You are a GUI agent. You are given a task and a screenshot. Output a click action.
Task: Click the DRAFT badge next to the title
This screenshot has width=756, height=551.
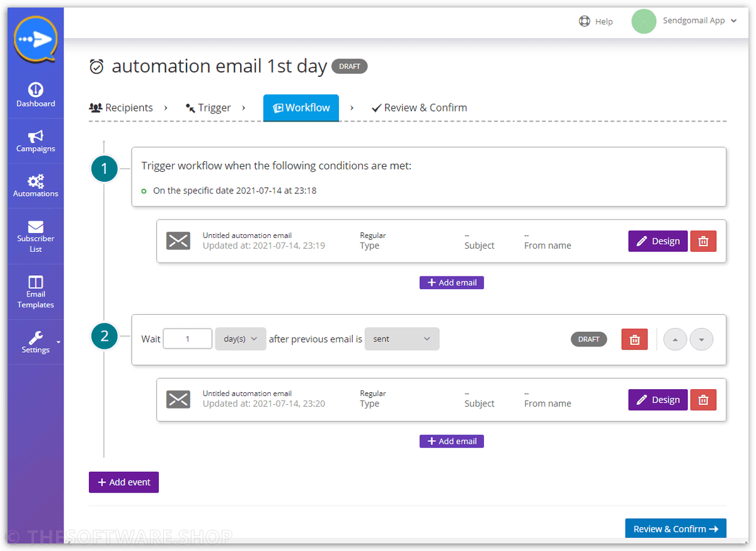(x=350, y=66)
